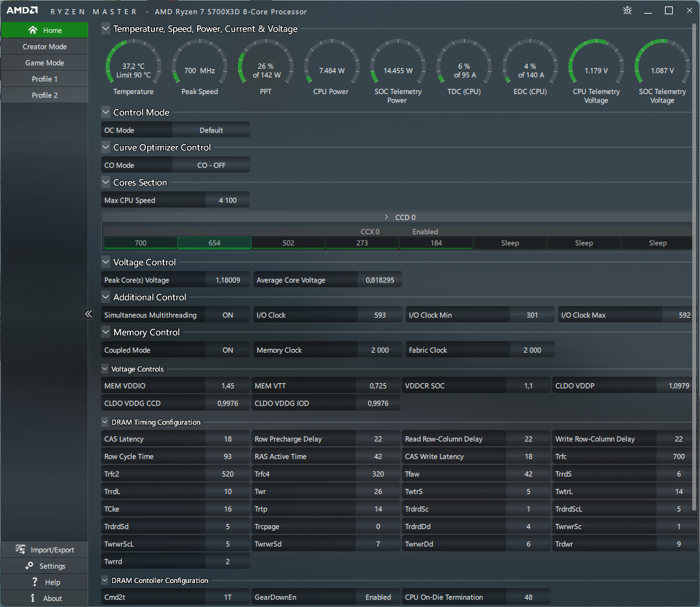Screen dimensions: 700x607
Task: Toggle Coupled Mode ON setting
Action: click(227, 350)
